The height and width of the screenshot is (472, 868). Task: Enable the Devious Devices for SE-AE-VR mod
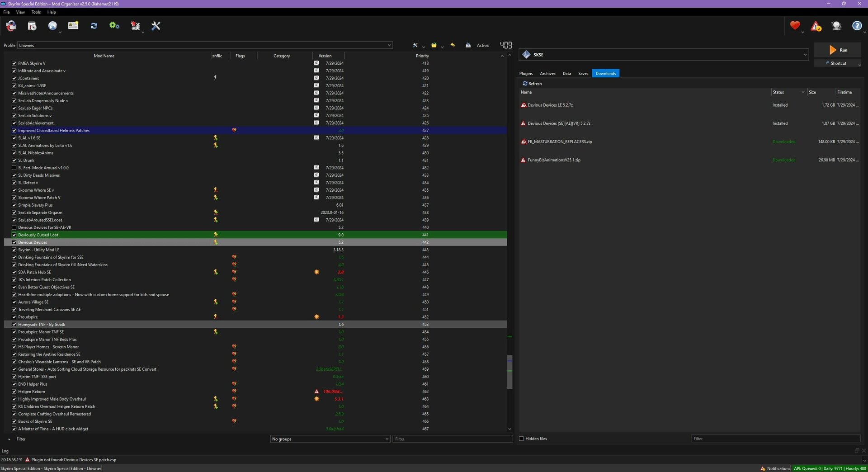[14, 227]
